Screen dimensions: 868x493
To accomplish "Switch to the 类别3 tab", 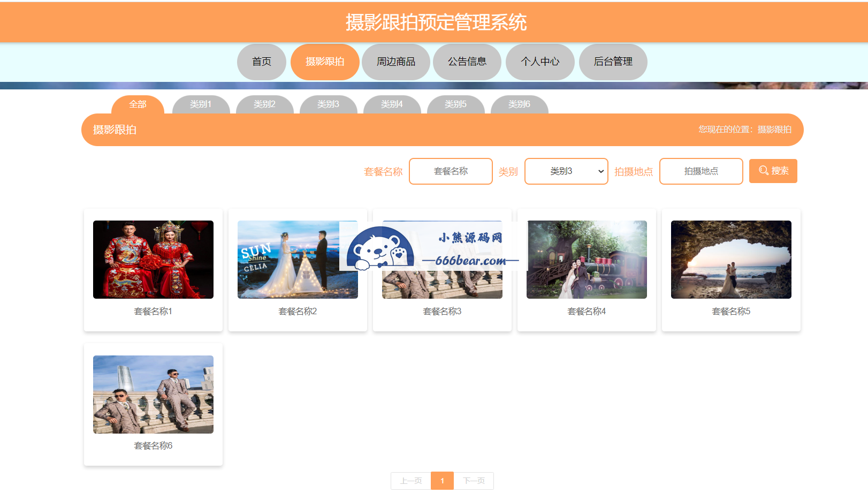I will point(328,104).
